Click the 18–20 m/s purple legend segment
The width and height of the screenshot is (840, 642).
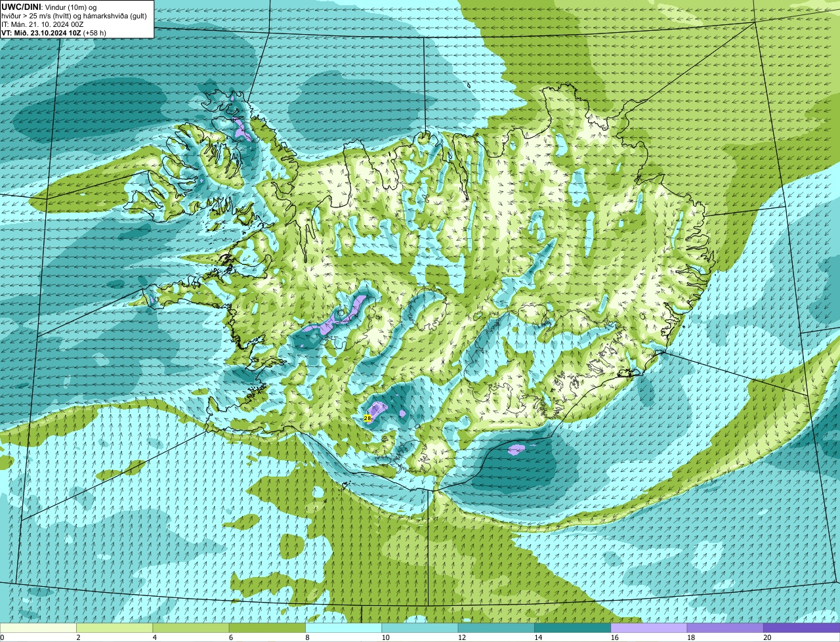click(x=725, y=628)
